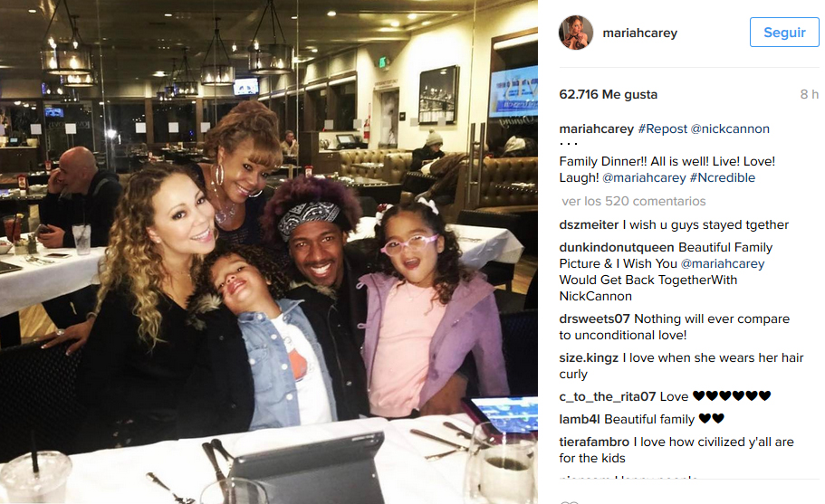The height and width of the screenshot is (504, 825).
Task: Open the #Repost hashtag
Action: [662, 128]
